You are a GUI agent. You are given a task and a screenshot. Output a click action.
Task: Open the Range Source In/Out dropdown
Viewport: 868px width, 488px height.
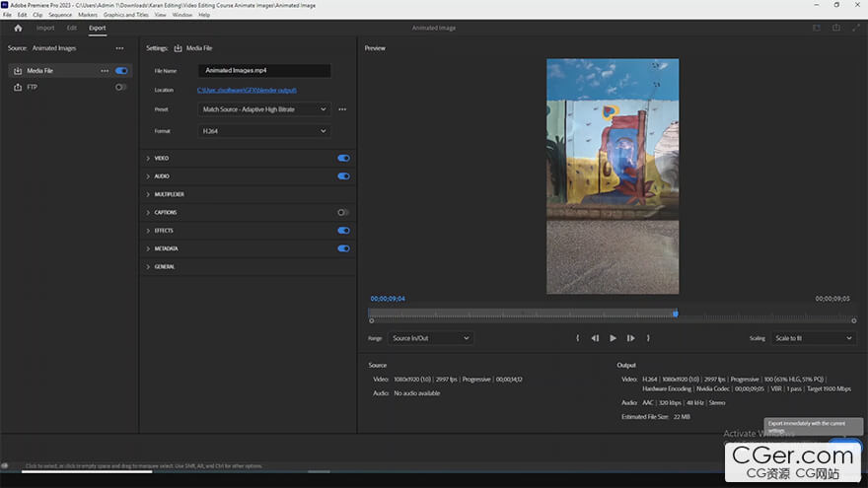click(431, 338)
